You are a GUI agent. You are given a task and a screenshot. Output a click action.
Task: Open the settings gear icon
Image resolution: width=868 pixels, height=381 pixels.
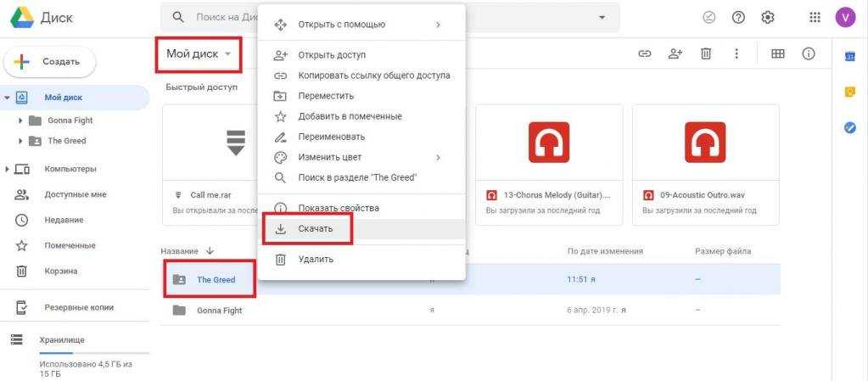point(768,17)
